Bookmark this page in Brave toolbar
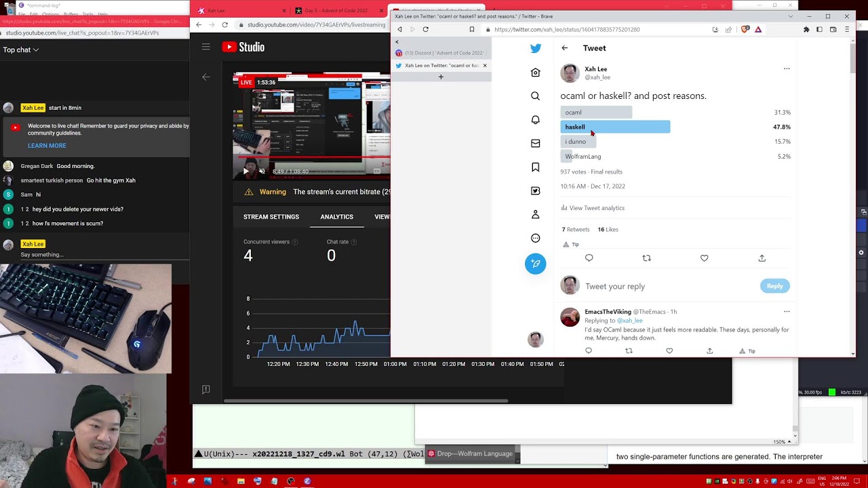The width and height of the screenshot is (868, 488). click(472, 30)
